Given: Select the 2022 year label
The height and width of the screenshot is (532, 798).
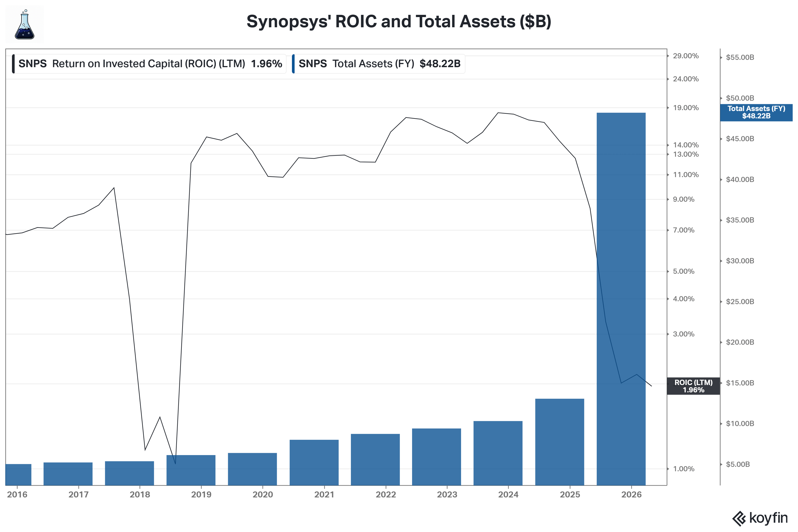Looking at the screenshot, I should (x=386, y=494).
